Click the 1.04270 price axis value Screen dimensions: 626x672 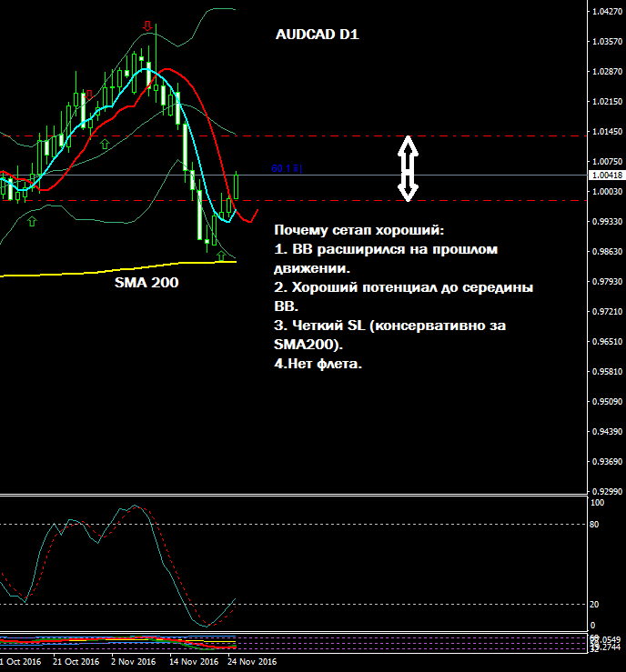coord(607,12)
